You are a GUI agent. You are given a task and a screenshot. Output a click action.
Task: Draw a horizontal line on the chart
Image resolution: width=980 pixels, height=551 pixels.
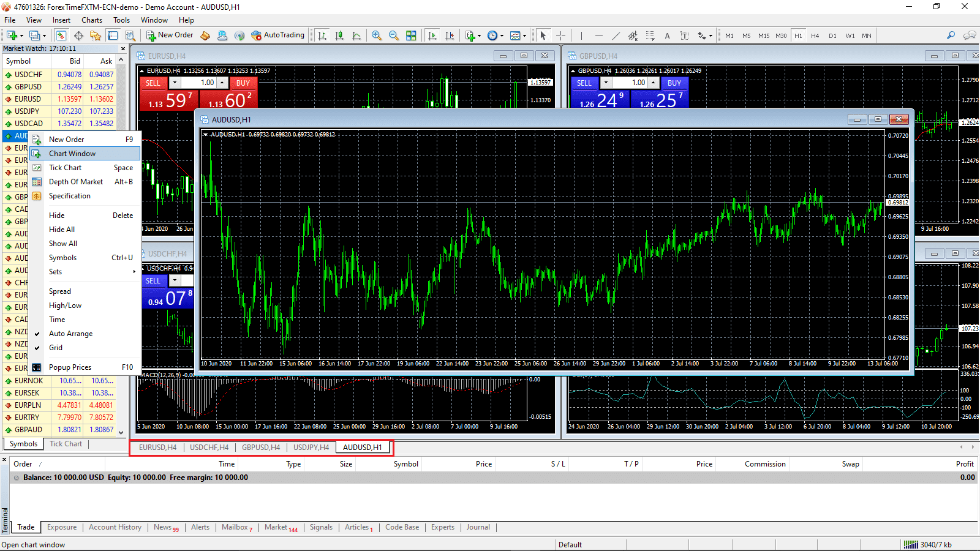pyautogui.click(x=599, y=35)
